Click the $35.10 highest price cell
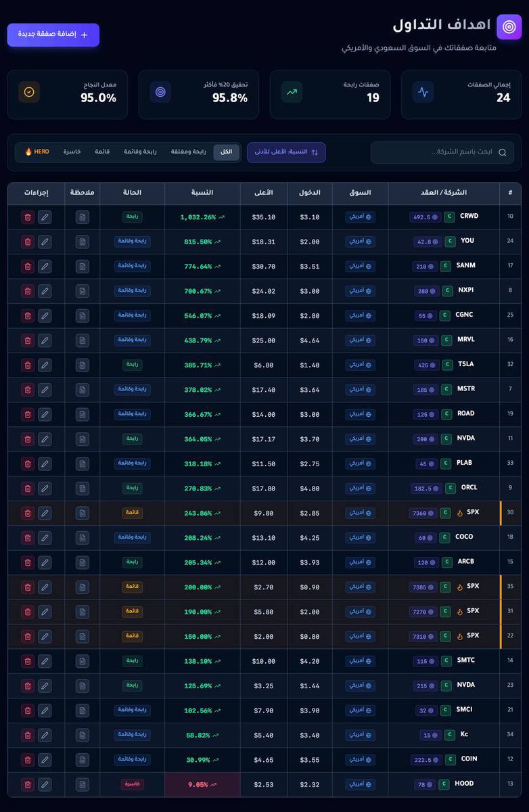The width and height of the screenshot is (529, 812). click(264, 217)
